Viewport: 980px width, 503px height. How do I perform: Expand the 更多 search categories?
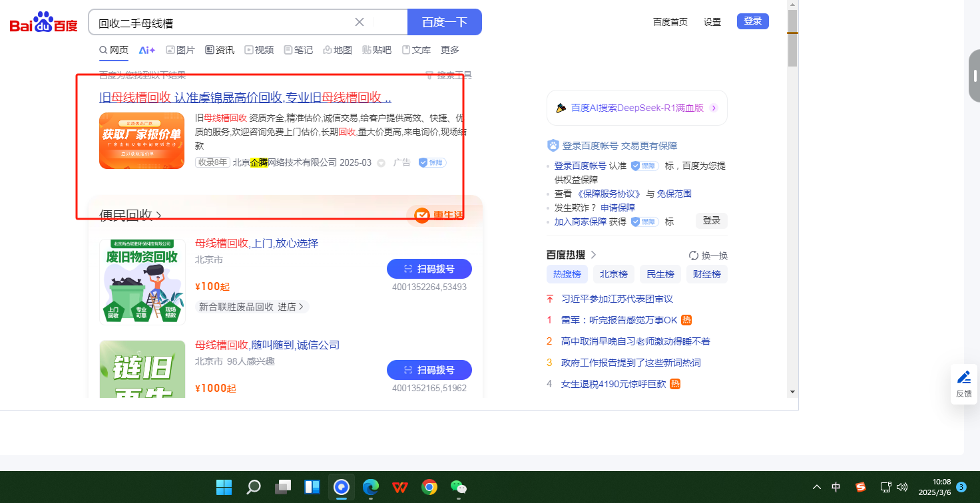(450, 50)
